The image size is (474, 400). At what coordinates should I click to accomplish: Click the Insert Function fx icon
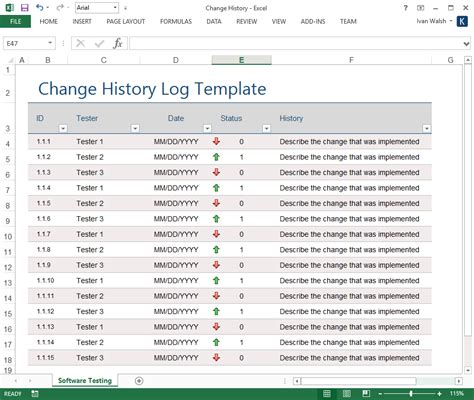[118, 43]
